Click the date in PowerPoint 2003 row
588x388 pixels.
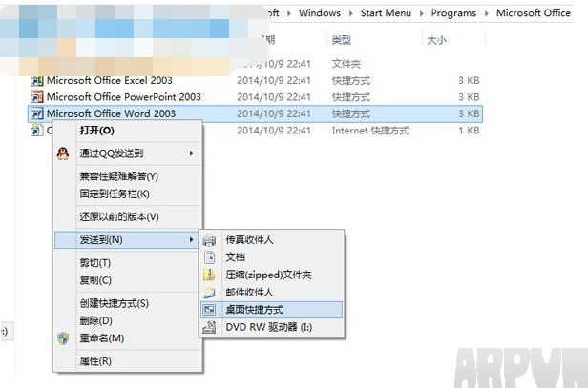click(x=274, y=97)
